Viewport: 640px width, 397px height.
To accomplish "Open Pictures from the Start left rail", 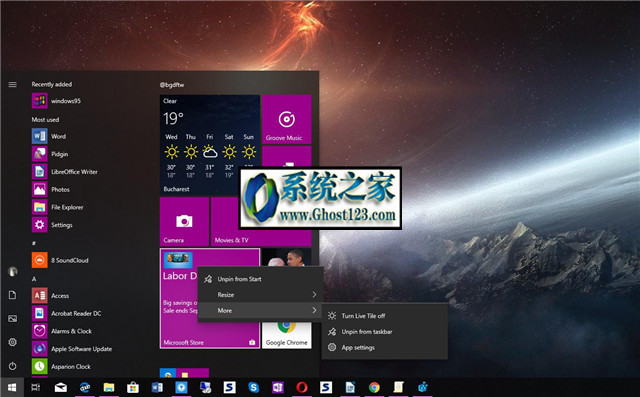I will (x=13, y=319).
